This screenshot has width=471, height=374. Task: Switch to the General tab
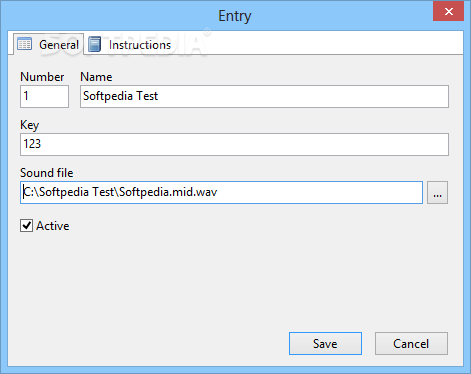click(49, 44)
